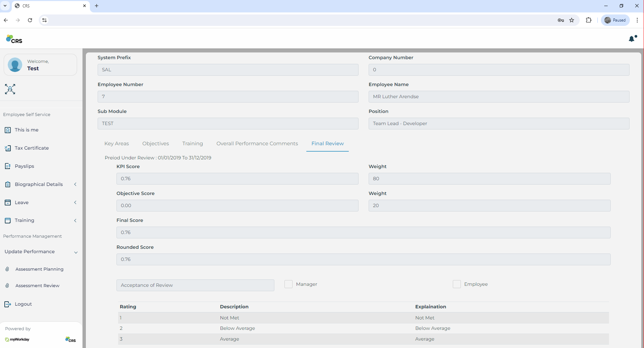
Task: Click the myWorkday logo in footer
Action: pos(17,340)
